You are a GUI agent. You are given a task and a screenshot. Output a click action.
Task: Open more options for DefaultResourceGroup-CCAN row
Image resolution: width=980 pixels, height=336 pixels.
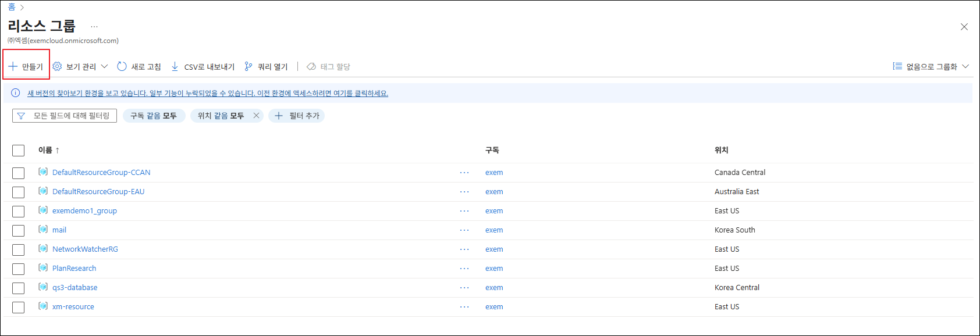[464, 173]
